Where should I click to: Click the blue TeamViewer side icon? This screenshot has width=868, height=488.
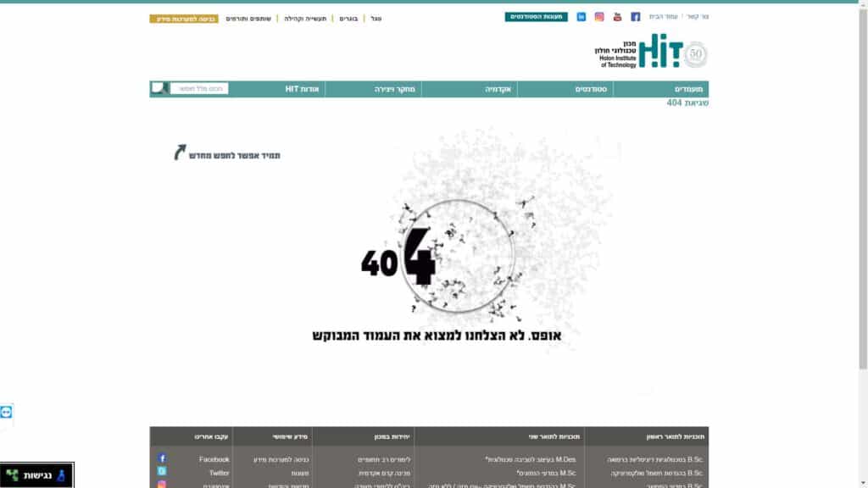6,413
